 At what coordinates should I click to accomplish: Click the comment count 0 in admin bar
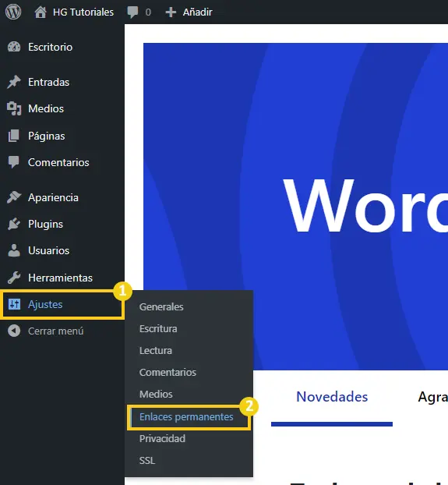tap(148, 12)
